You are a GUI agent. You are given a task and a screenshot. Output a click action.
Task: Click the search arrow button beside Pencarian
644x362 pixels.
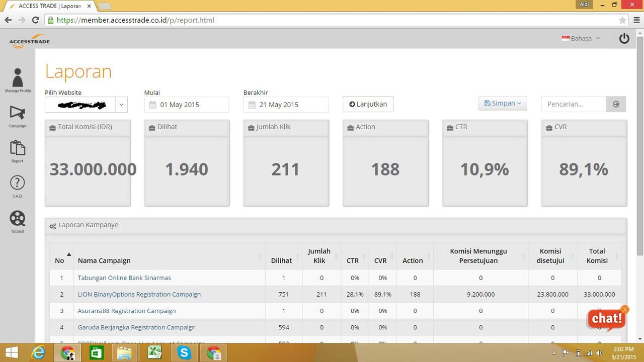(x=616, y=104)
